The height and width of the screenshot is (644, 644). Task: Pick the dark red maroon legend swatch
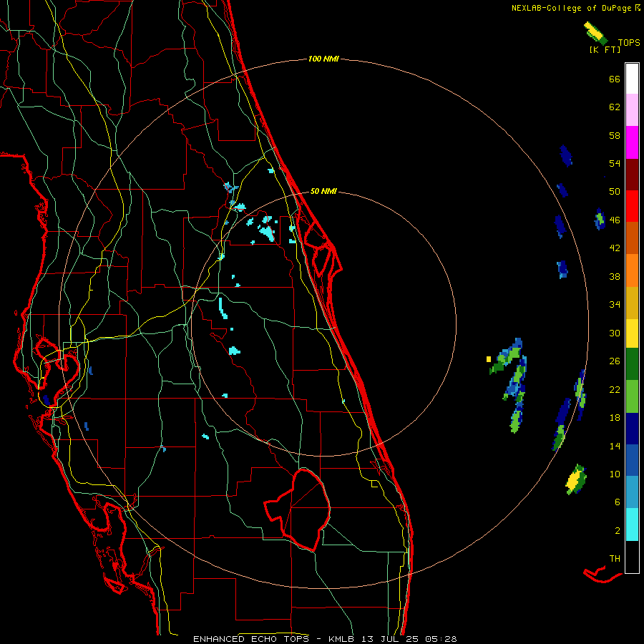(632, 175)
